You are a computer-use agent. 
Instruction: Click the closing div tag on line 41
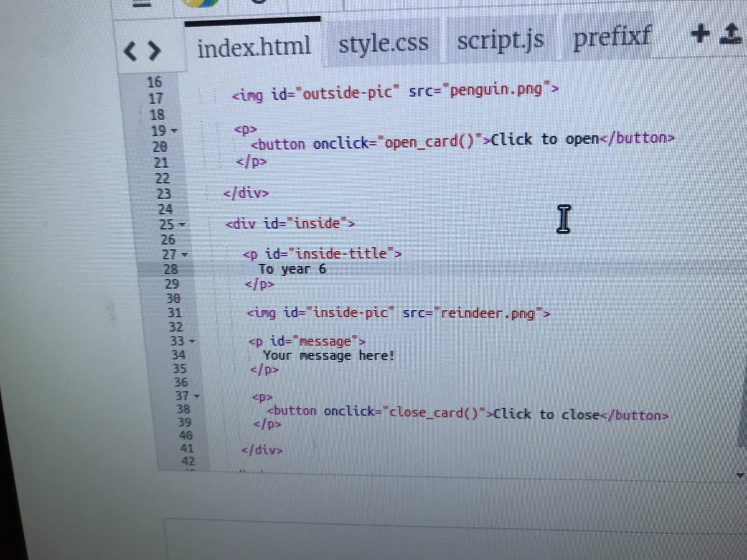click(262, 450)
